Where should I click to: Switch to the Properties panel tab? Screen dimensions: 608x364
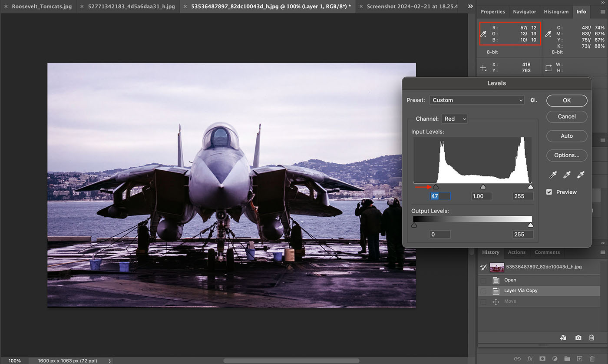493,12
